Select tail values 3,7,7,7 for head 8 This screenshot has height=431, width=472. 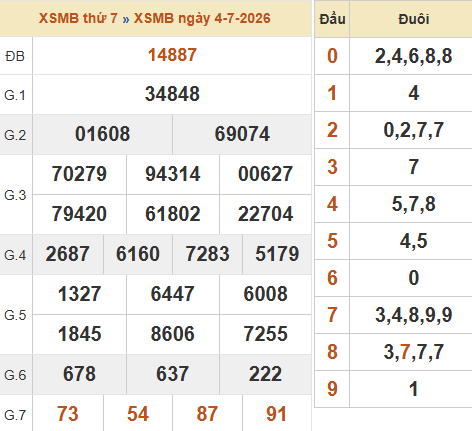pos(413,352)
